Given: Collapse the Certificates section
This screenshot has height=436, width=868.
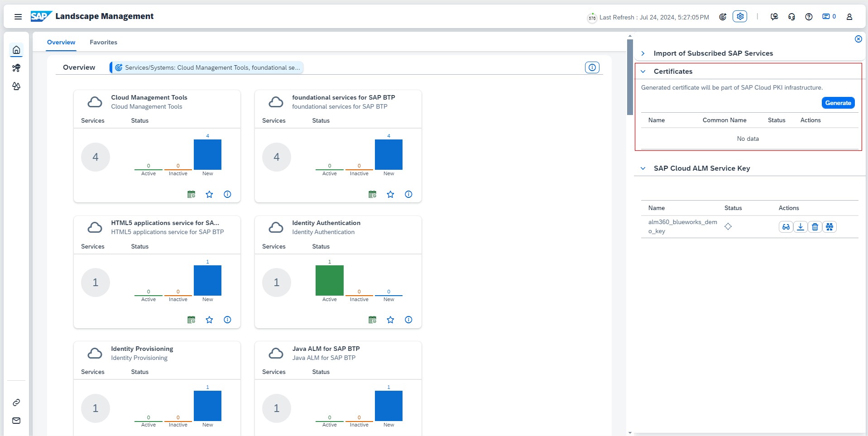Looking at the screenshot, I should coord(643,72).
